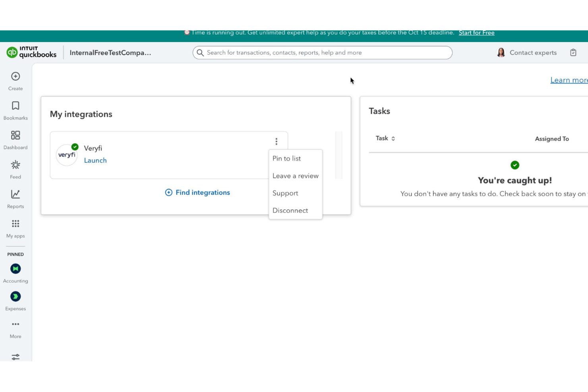588x392 pixels.
Task: Click the integrations list scrollbar
Action: [x=338, y=155]
